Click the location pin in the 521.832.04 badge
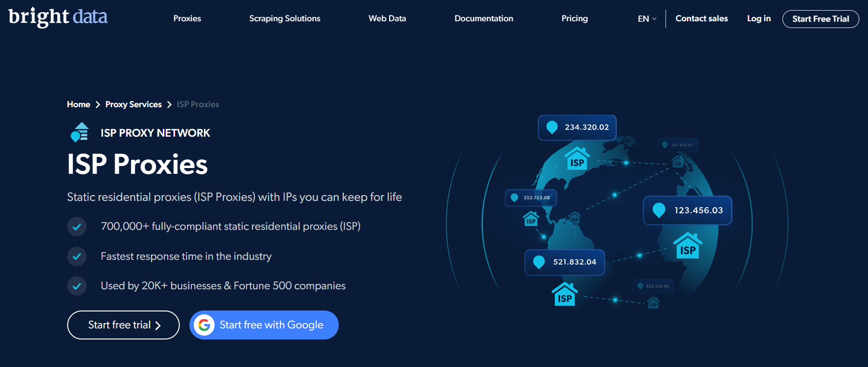This screenshot has width=868, height=367. click(x=539, y=262)
